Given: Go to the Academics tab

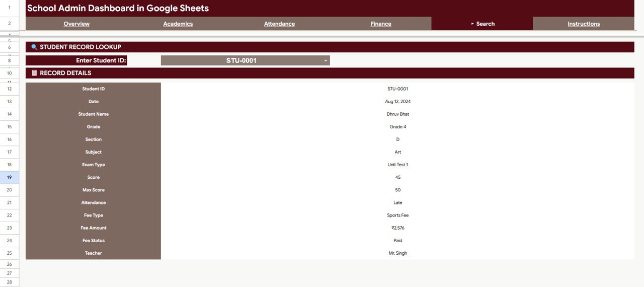Looking at the screenshot, I should pyautogui.click(x=178, y=24).
